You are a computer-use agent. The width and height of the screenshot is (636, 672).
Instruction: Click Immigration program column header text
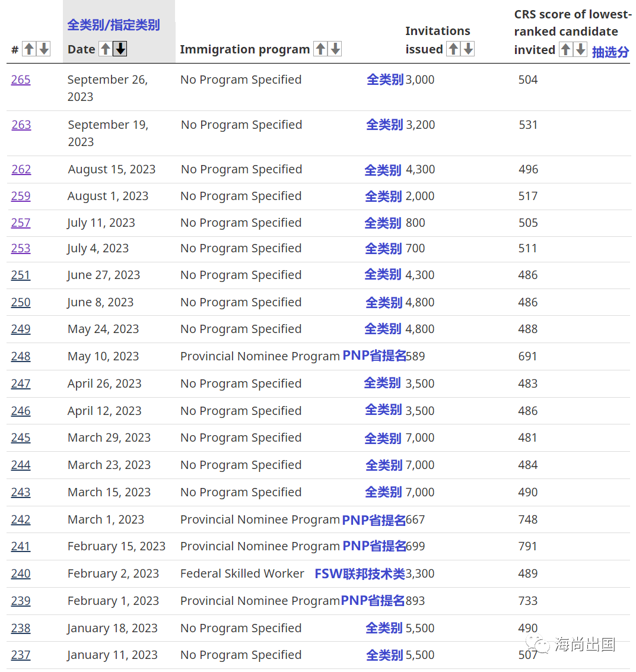pos(244,49)
